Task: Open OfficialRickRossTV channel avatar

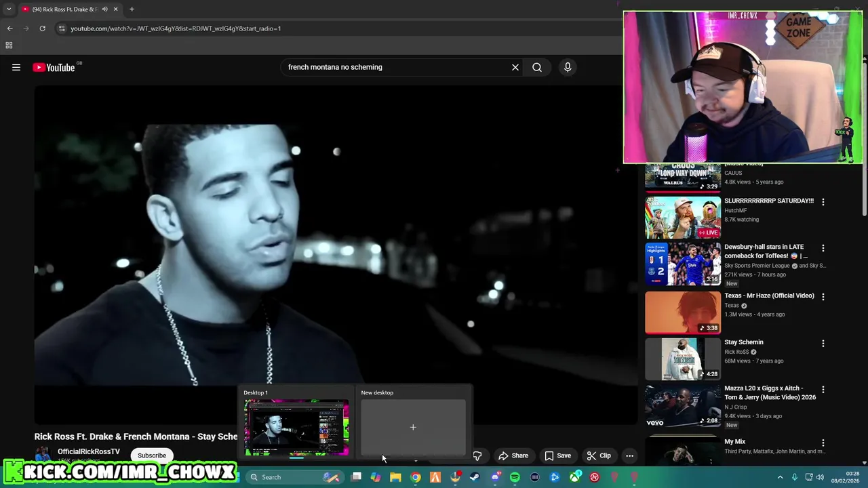Action: [x=43, y=455]
